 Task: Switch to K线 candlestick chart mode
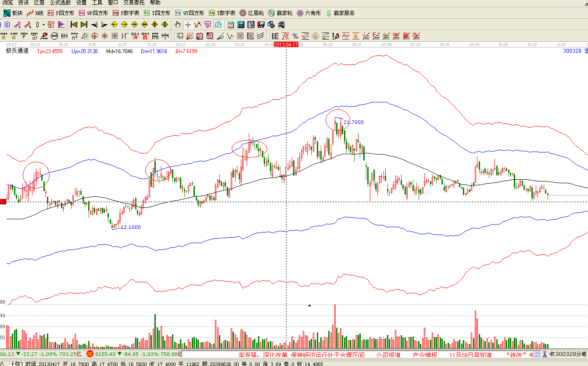35,13
